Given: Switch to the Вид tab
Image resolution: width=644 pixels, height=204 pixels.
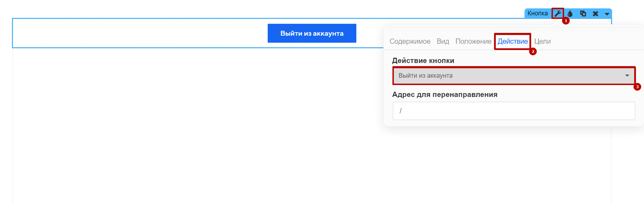Looking at the screenshot, I should tap(443, 41).
